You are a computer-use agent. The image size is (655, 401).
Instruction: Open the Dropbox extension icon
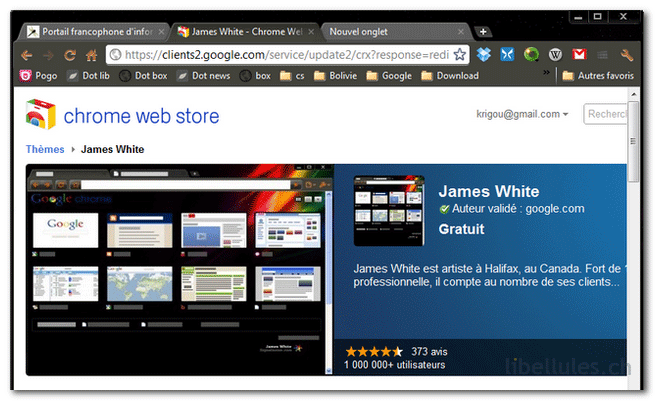click(x=484, y=54)
